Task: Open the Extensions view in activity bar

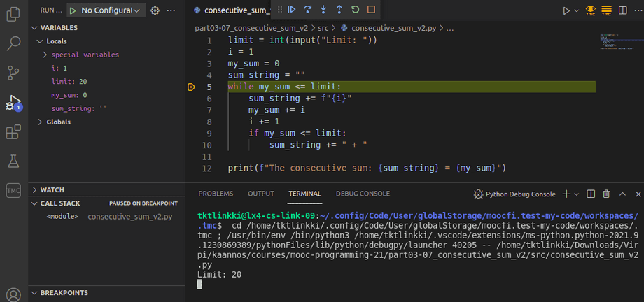Action: coord(13,132)
